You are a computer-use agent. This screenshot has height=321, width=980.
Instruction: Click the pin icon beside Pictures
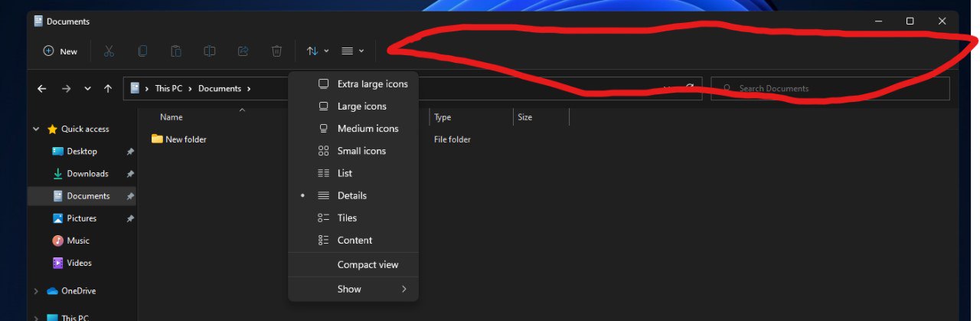coord(130,218)
